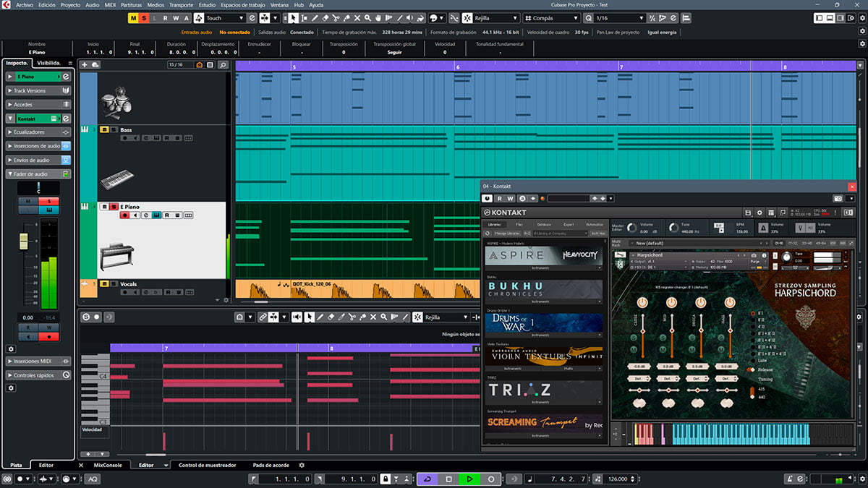Open Control de muestreador tab
The image size is (868, 488).
coord(208,465)
